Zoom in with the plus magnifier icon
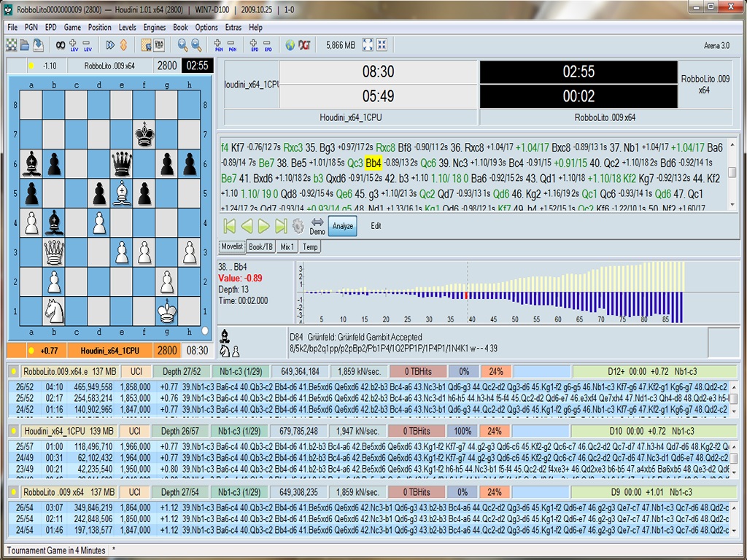This screenshot has width=747, height=560. (x=182, y=44)
